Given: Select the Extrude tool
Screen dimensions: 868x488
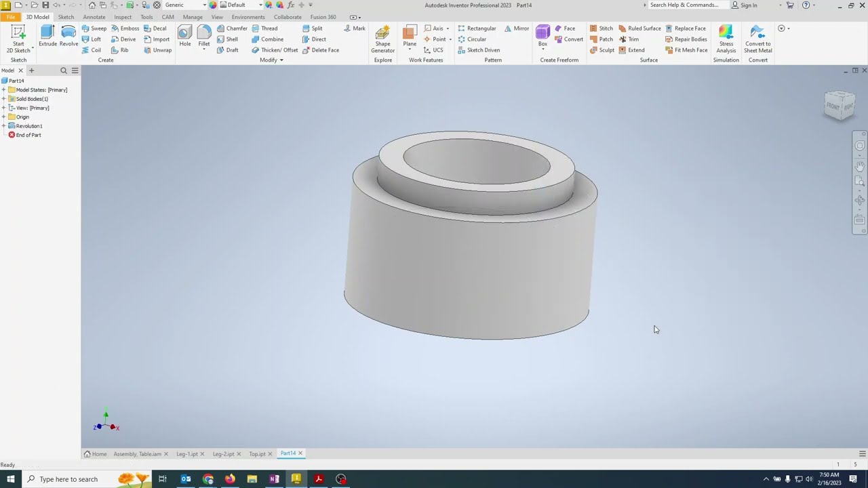Looking at the screenshot, I should (x=47, y=37).
